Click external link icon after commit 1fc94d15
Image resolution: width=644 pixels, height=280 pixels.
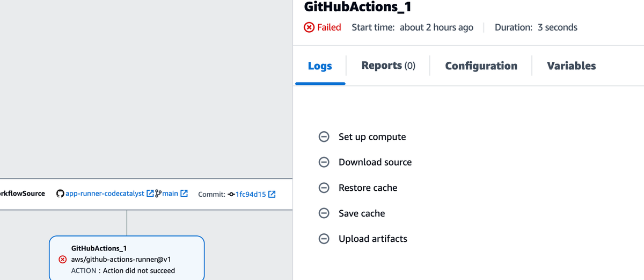click(272, 194)
